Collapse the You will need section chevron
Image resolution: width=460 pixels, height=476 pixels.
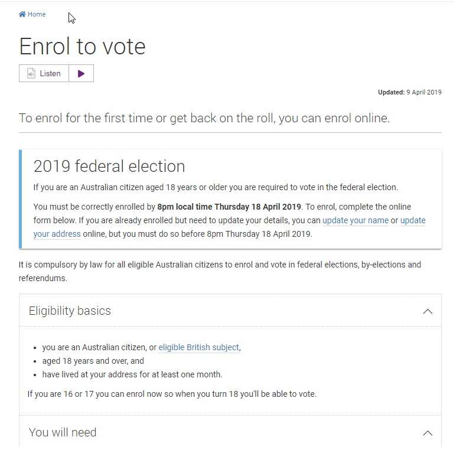click(428, 432)
